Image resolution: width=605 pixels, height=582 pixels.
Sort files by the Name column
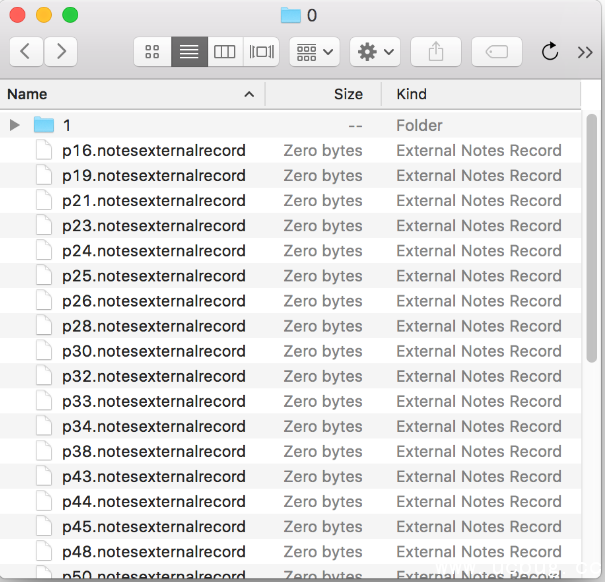point(130,94)
